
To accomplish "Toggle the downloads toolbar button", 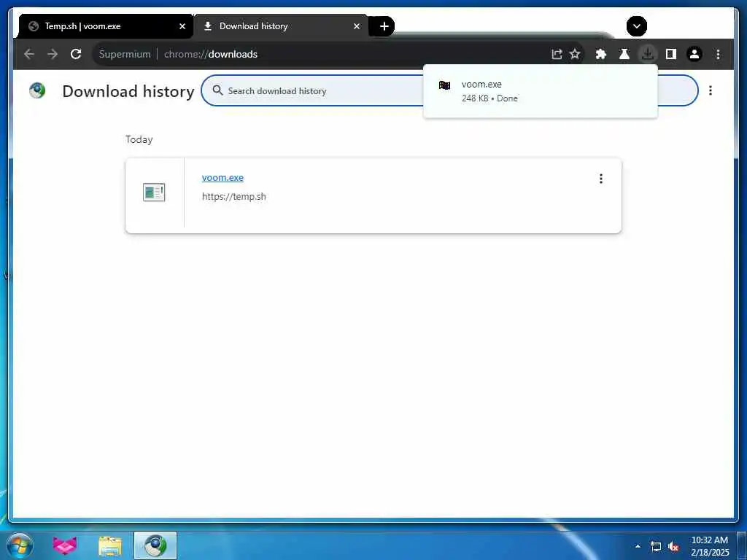I will (x=648, y=54).
